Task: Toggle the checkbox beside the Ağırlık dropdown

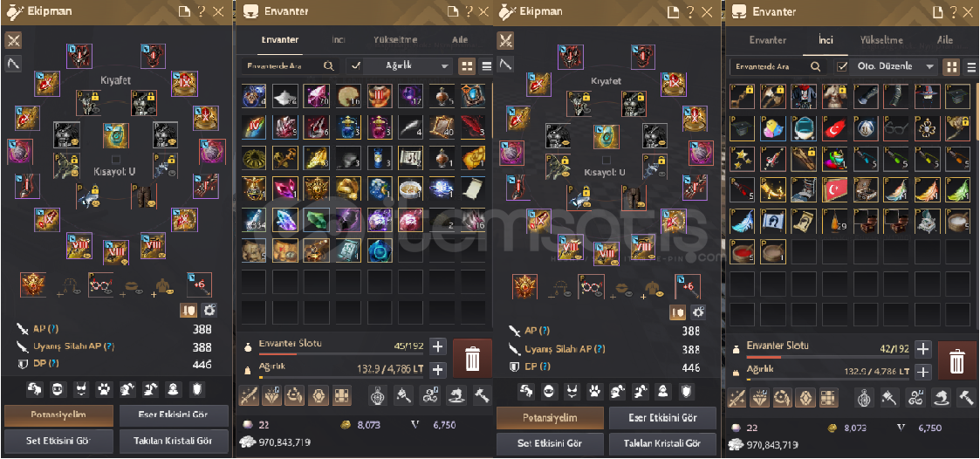Action: pos(356,66)
